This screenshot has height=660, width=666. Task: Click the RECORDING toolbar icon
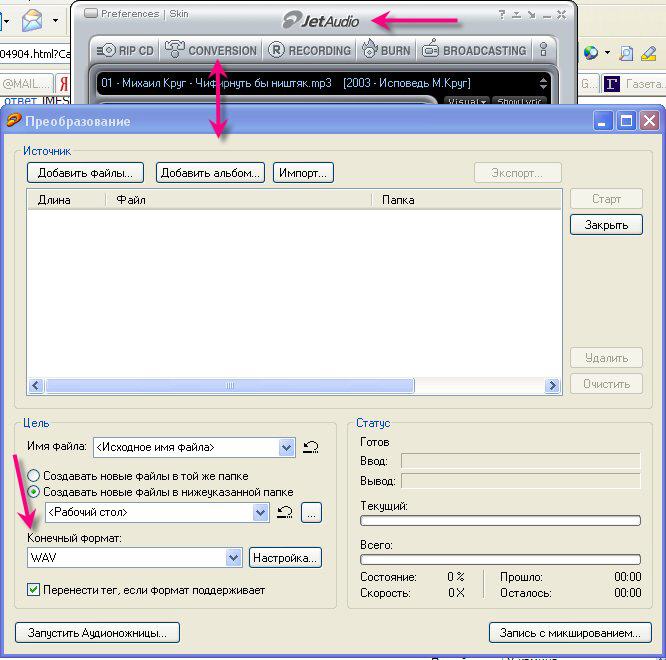tap(310, 50)
